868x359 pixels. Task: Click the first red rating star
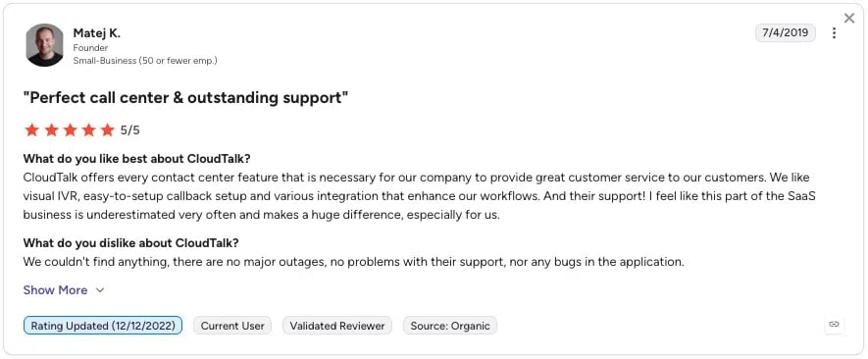coord(32,130)
